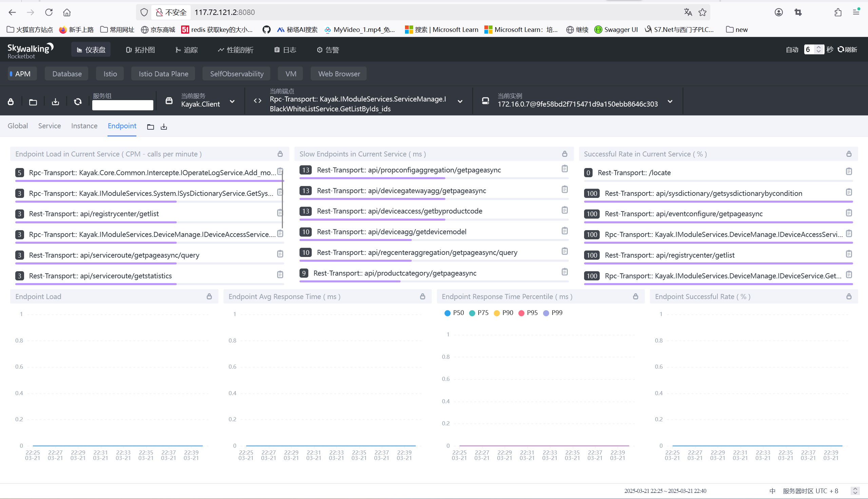Click the import folder icon in toolbar
Screen dimensions: 868x499
tap(33, 102)
